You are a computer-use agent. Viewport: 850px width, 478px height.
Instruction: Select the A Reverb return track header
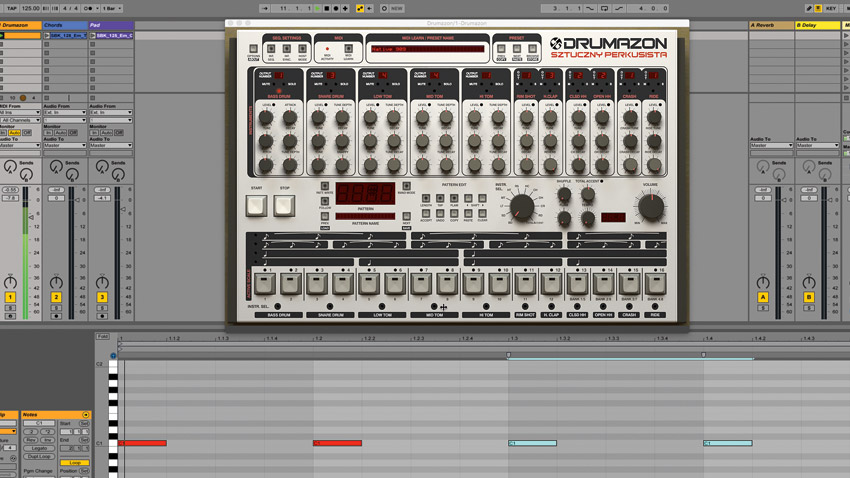(x=771, y=25)
